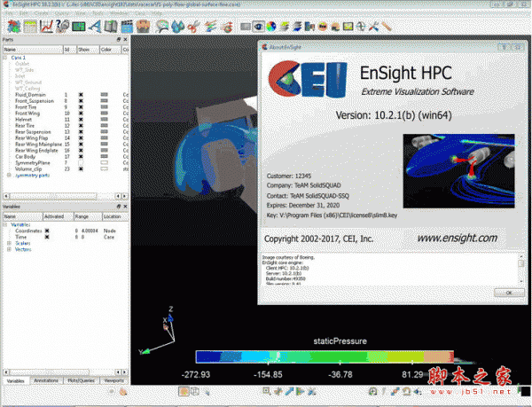
Task: Toggle Show checkbox for Fluid_Domain part
Action: tap(81, 95)
